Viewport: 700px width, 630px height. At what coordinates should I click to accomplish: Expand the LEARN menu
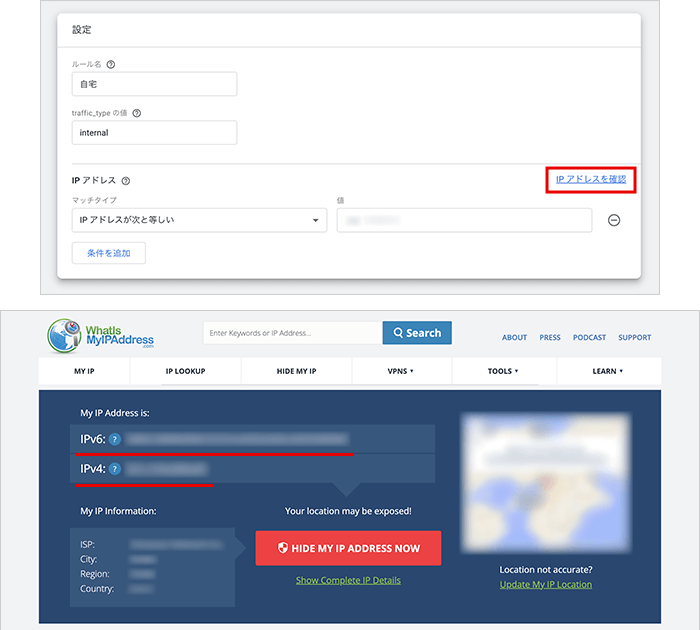[608, 371]
